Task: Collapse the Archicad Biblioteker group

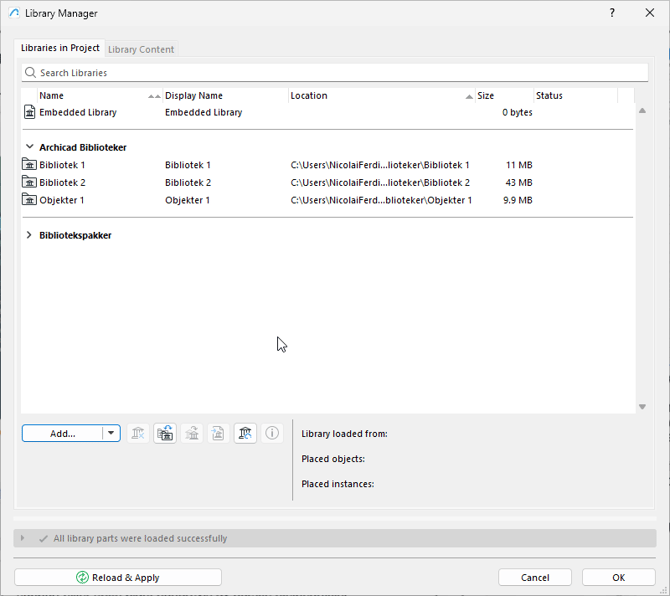Action: coord(30,148)
